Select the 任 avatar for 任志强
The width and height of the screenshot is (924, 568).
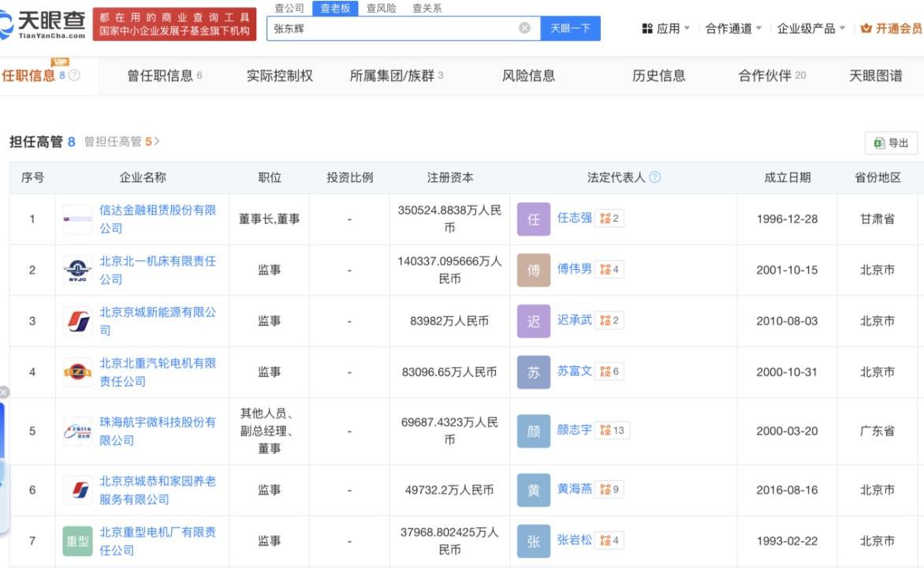[533, 219]
